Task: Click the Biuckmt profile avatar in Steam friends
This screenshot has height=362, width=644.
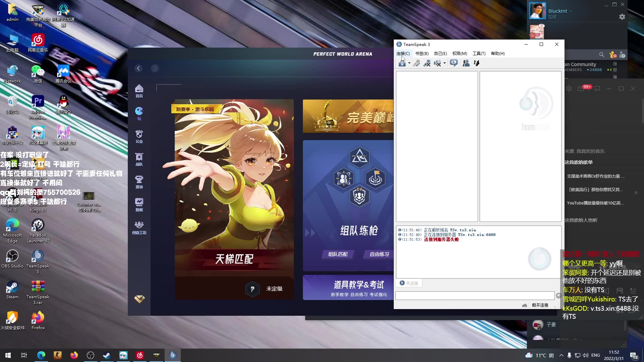Action: (x=537, y=11)
